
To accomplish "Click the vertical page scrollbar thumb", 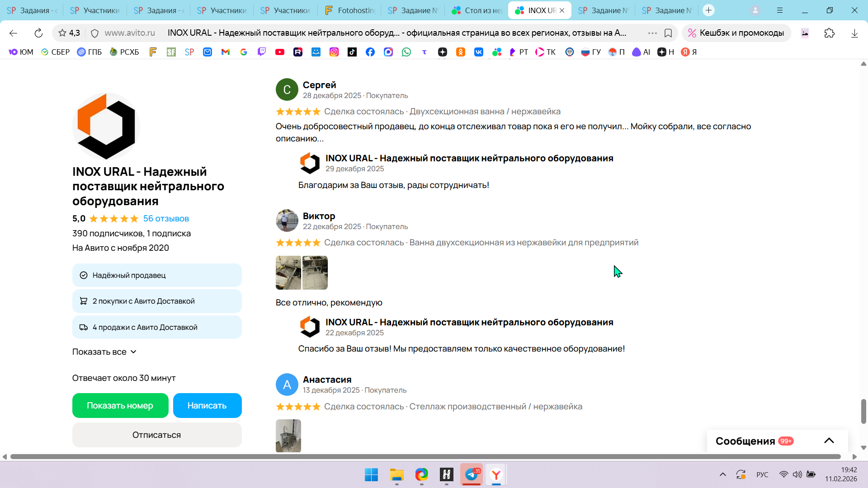I will [x=863, y=411].
